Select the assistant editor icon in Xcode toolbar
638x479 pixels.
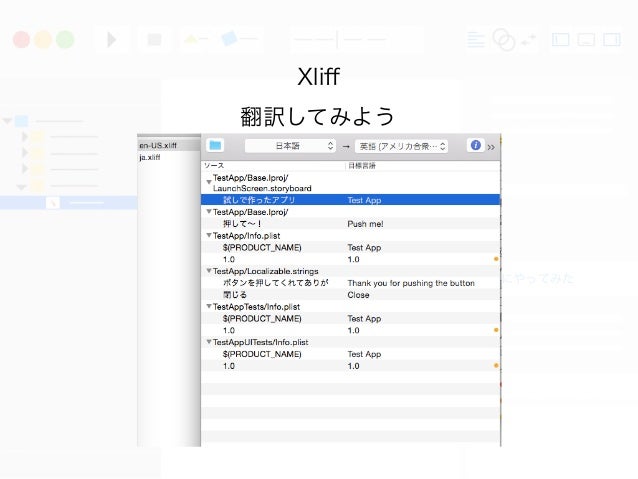(x=504, y=39)
